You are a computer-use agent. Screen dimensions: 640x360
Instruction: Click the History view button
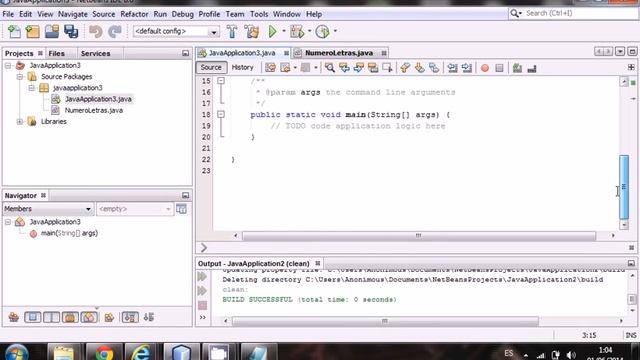coord(242,68)
